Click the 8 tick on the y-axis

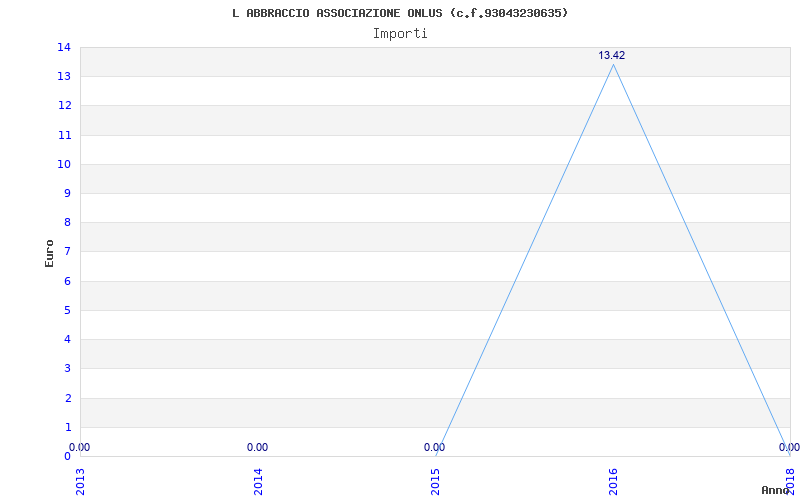point(68,222)
